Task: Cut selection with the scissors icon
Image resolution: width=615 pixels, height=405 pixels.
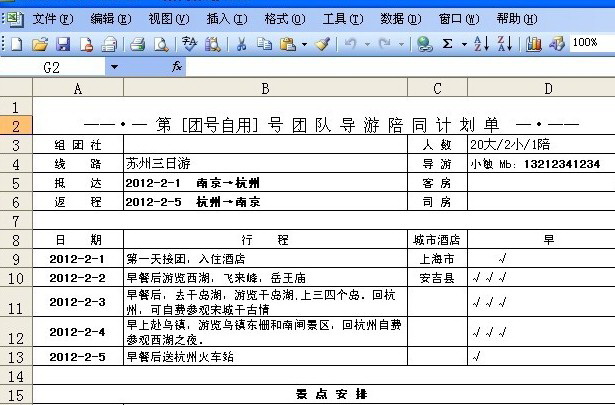Action: pos(241,44)
